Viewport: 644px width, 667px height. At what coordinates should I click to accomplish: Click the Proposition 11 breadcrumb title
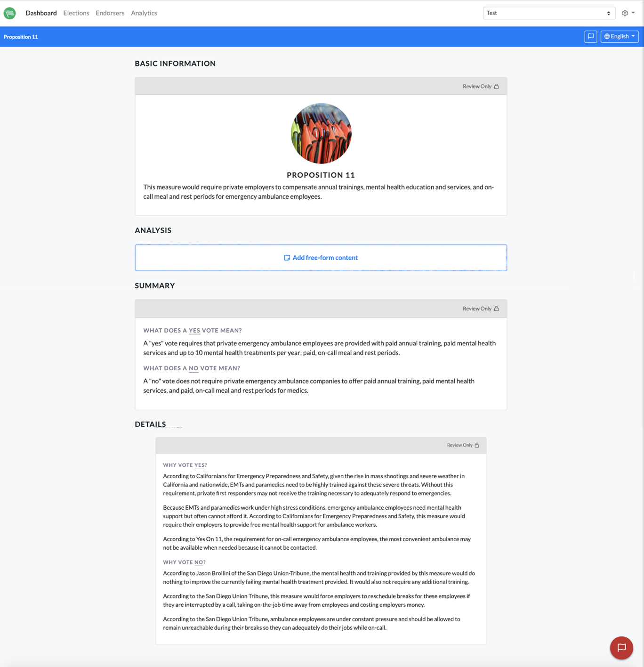(21, 37)
